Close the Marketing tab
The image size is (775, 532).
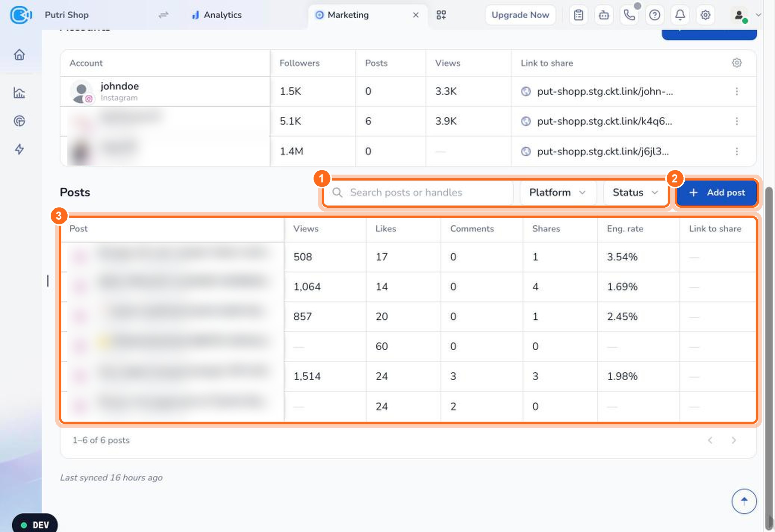click(415, 15)
